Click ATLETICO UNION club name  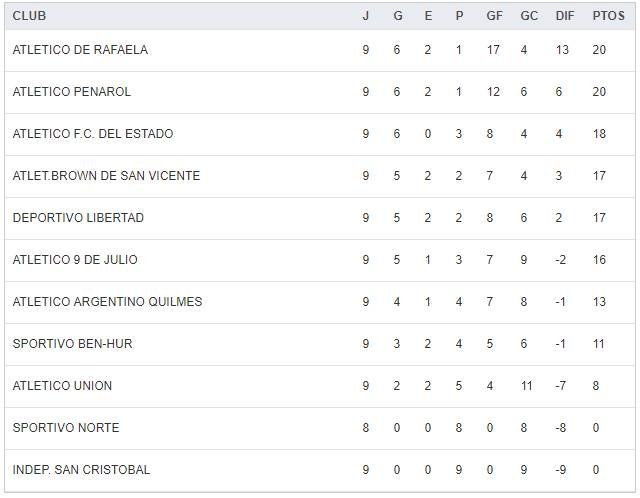click(62, 386)
